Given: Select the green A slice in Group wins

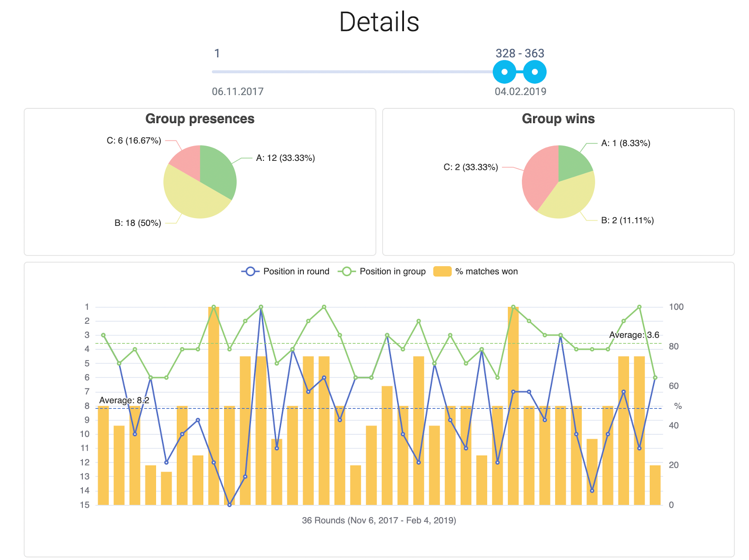Looking at the screenshot, I should point(572,163).
